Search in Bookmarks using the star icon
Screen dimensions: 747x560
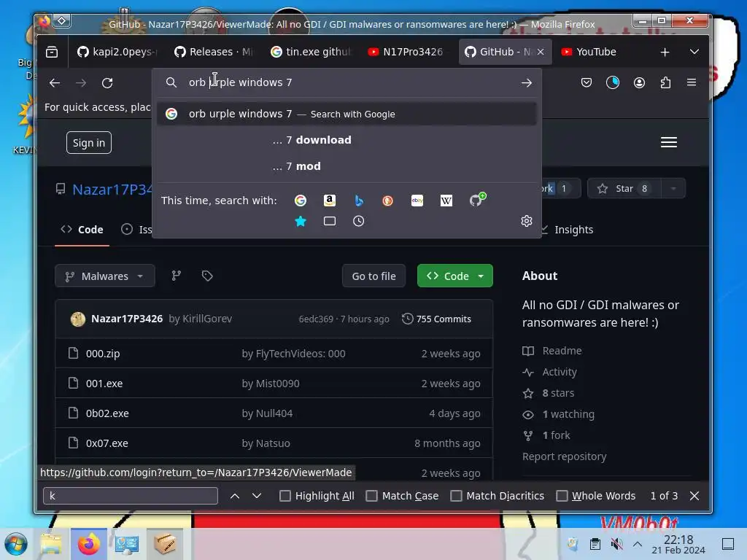(x=301, y=221)
